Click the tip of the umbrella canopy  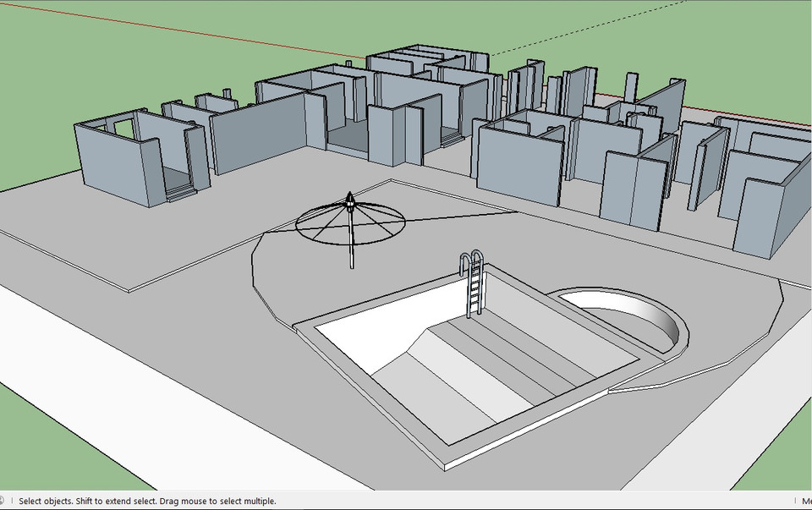(x=349, y=193)
